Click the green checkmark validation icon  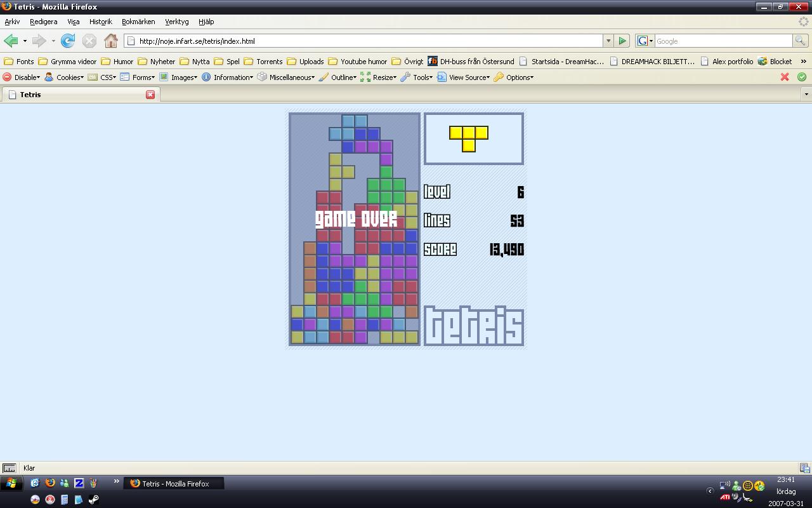coord(802,77)
